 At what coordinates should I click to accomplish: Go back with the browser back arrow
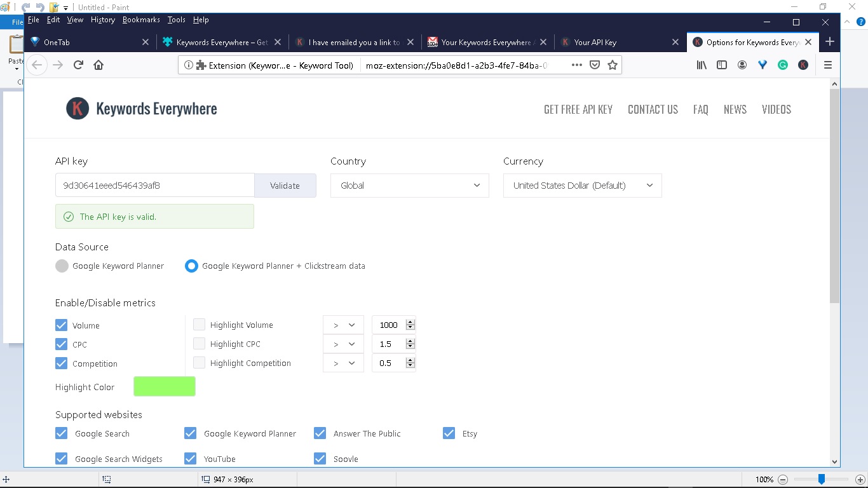pyautogui.click(x=37, y=65)
